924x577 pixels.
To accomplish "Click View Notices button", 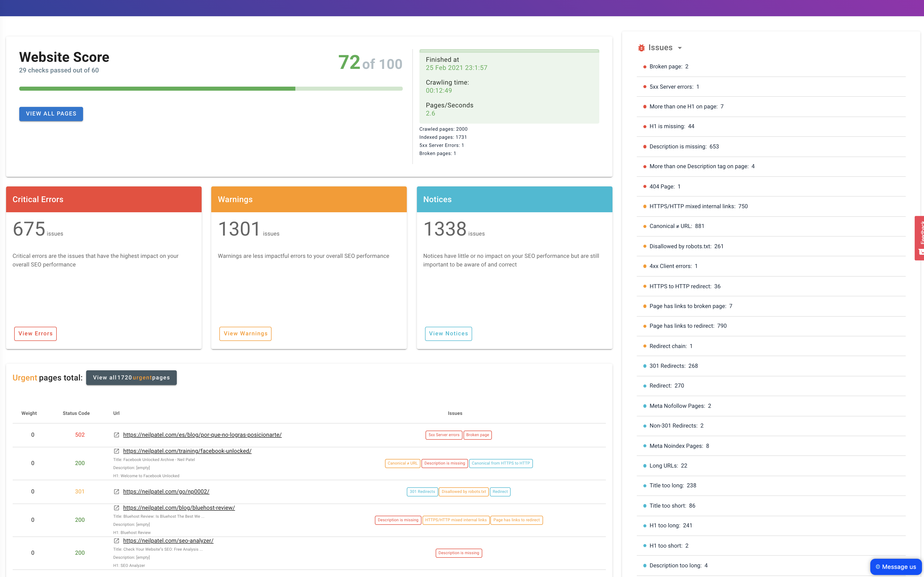I will point(448,334).
